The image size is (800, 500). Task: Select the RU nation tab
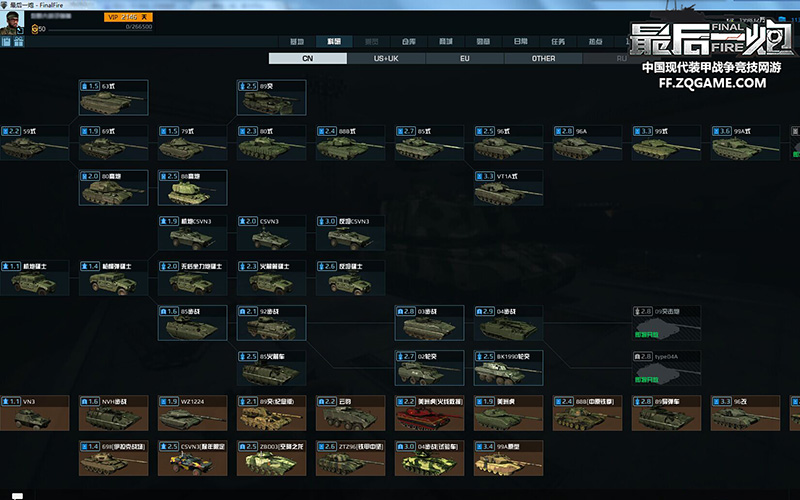621,59
